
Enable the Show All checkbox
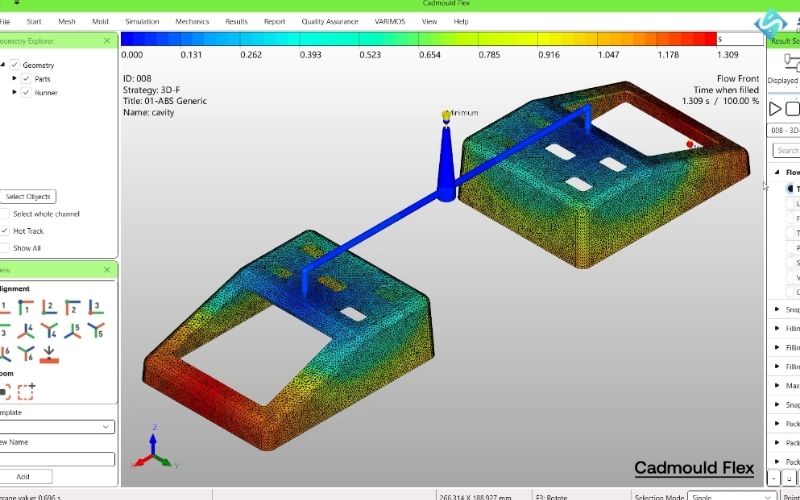point(5,248)
